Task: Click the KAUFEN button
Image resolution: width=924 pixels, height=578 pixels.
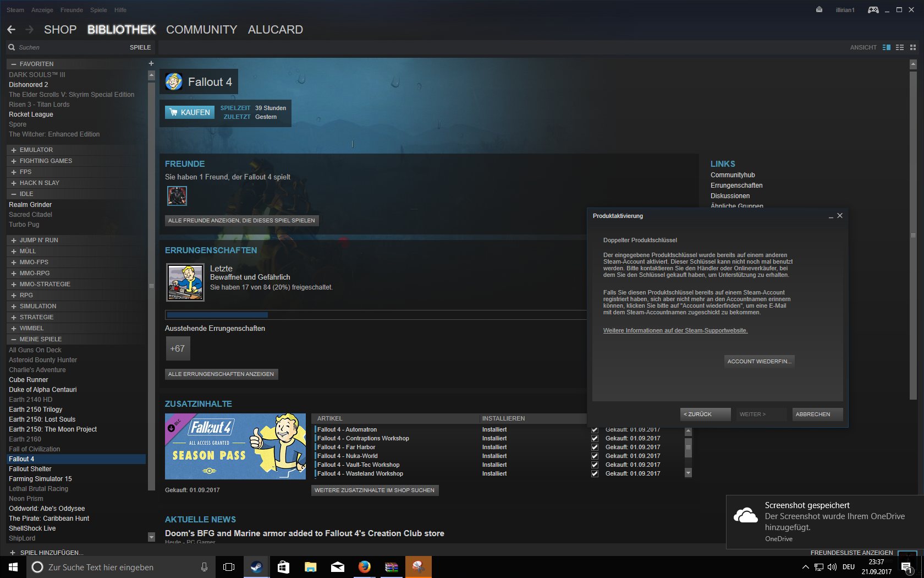Action: click(190, 112)
